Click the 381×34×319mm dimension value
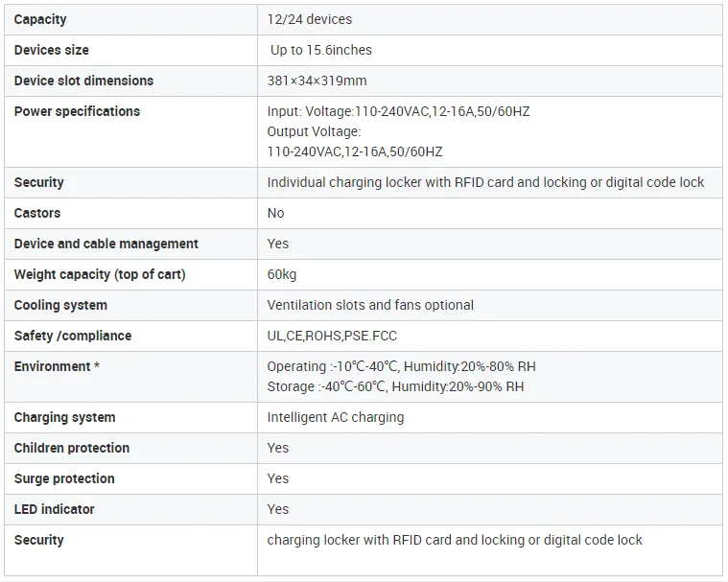The width and height of the screenshot is (728, 582). pos(317,81)
